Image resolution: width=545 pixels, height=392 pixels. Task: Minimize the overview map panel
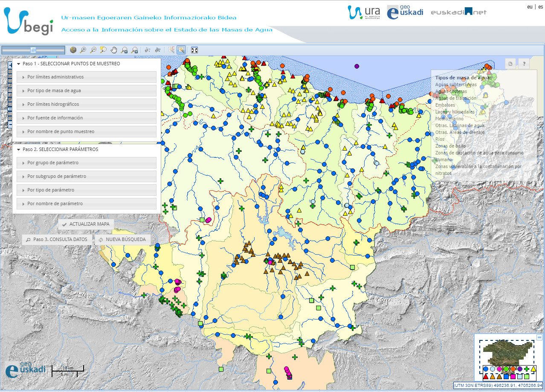[x=539, y=337]
